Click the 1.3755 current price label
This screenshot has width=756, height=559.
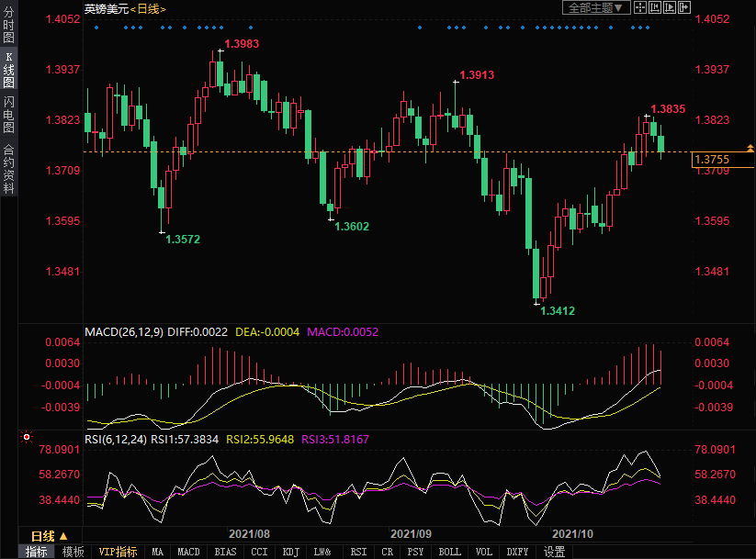(713, 160)
